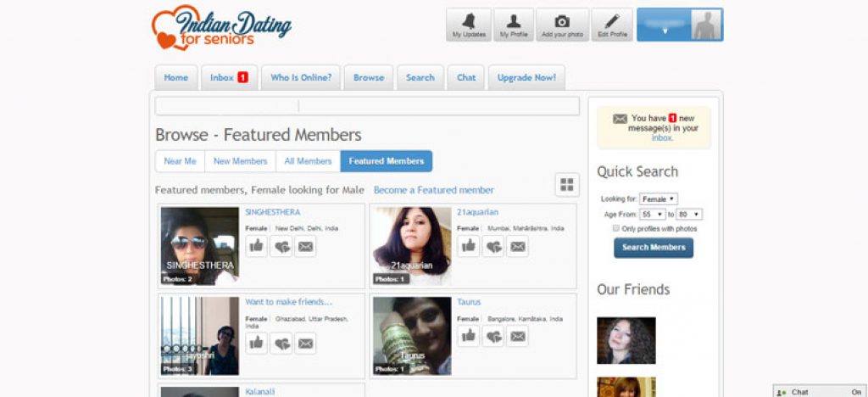This screenshot has width=868, height=397.
Task: Click 21aquarian profile photo
Action: pyautogui.click(x=413, y=246)
